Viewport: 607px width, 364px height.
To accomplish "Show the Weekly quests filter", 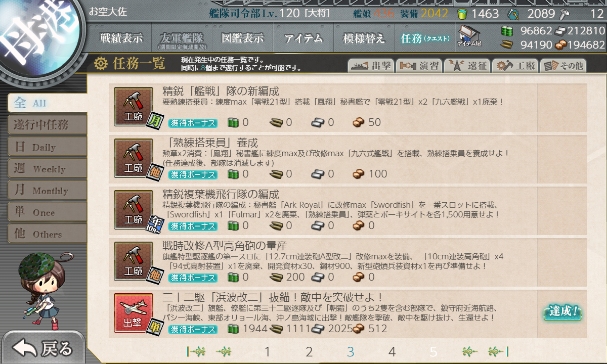I will (x=47, y=169).
